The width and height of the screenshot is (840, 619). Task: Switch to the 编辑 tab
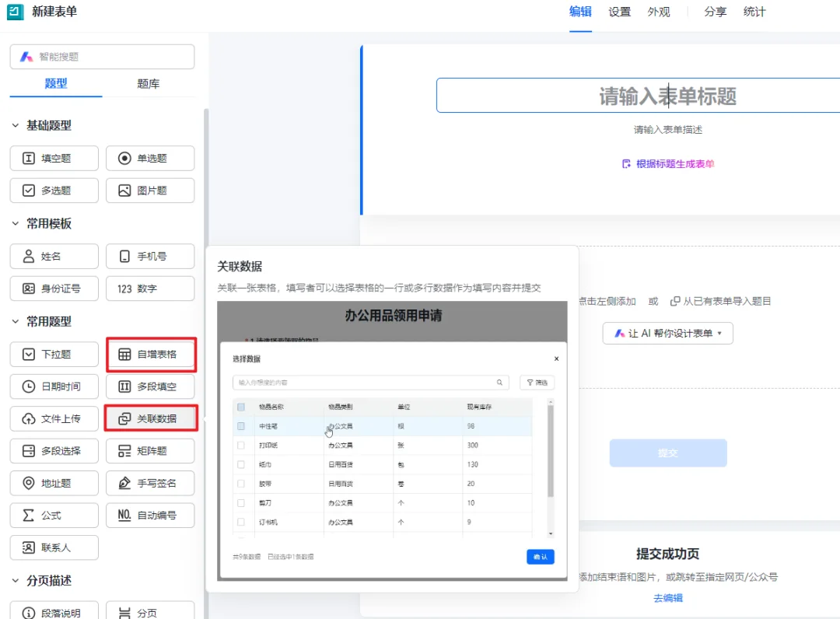[x=580, y=12]
